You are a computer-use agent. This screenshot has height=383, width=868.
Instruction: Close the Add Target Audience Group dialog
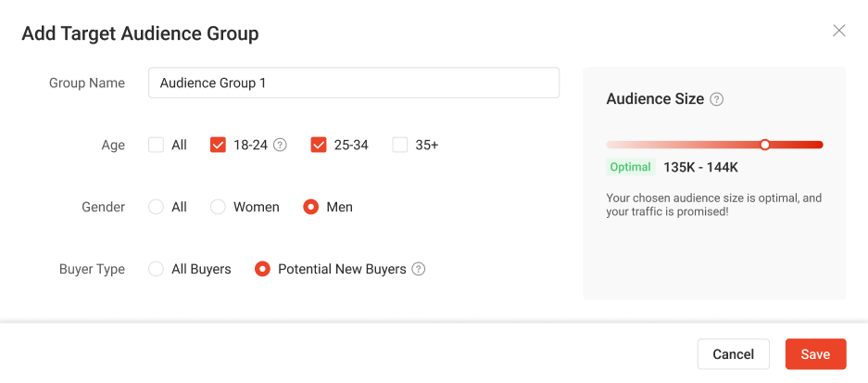[x=838, y=31]
